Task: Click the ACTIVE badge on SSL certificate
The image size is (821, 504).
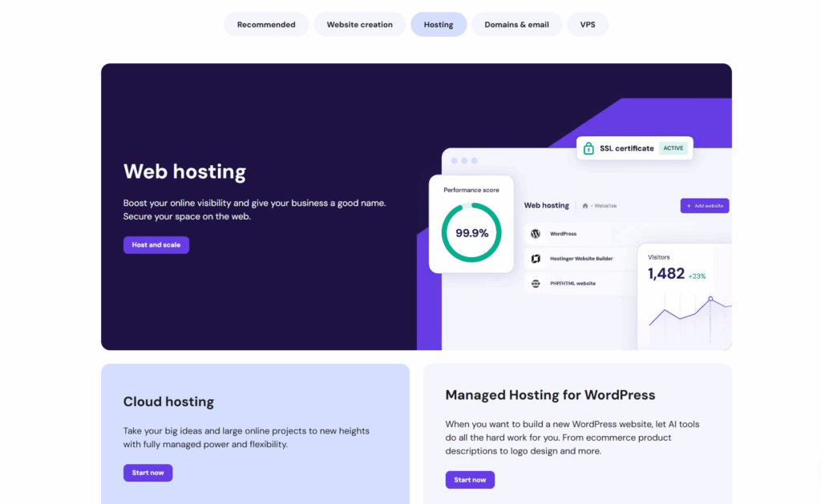Action: click(673, 148)
